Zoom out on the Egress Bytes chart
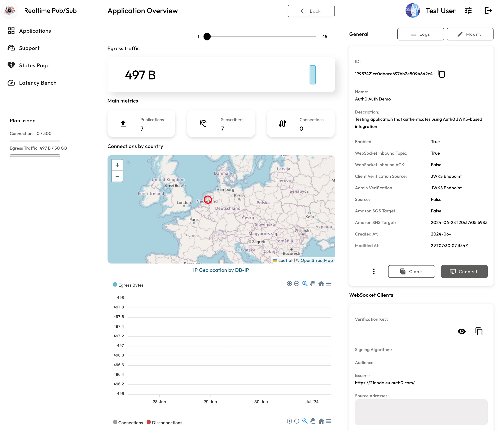This screenshot has width=504, height=431. (297, 284)
